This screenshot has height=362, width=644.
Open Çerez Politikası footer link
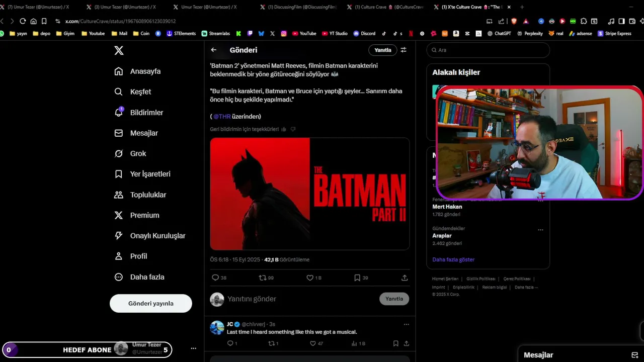[517, 279]
